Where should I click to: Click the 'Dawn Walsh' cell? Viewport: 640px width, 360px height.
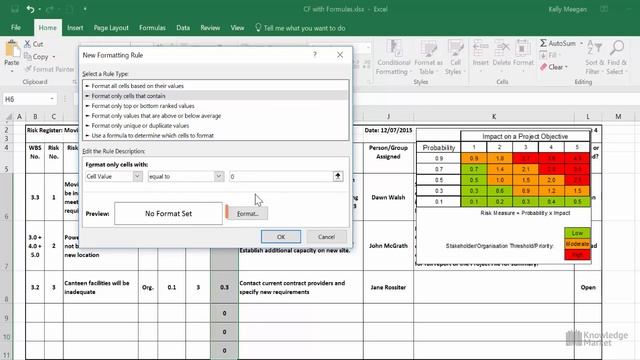[388, 197]
